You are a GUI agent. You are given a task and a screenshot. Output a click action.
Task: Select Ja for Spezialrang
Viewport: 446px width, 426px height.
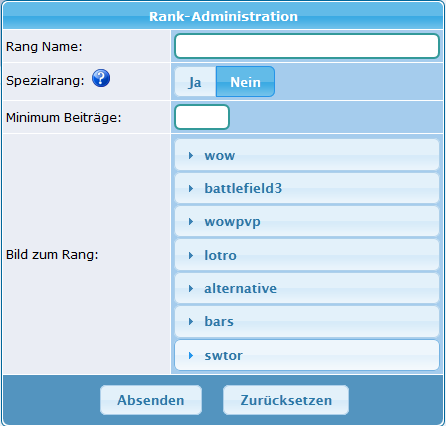pyautogui.click(x=195, y=82)
